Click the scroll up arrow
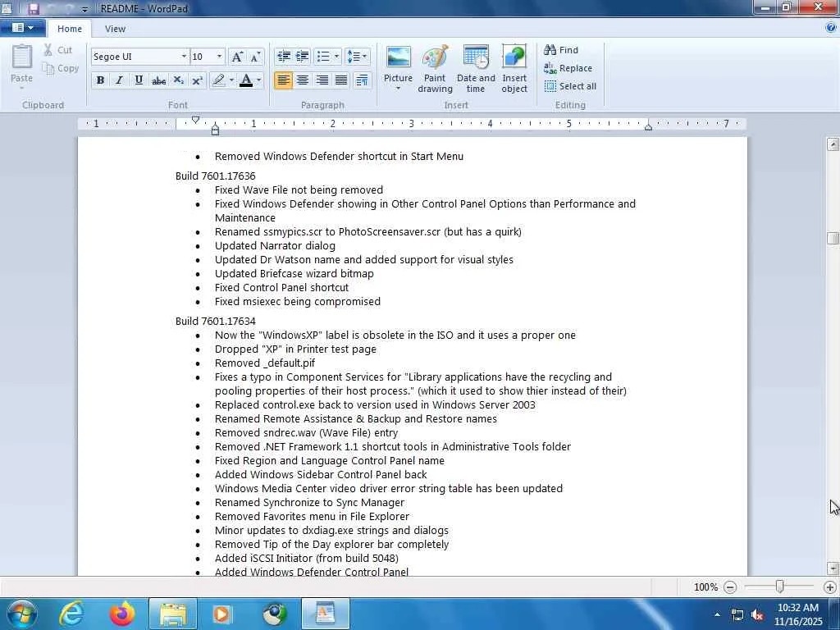 click(x=833, y=144)
